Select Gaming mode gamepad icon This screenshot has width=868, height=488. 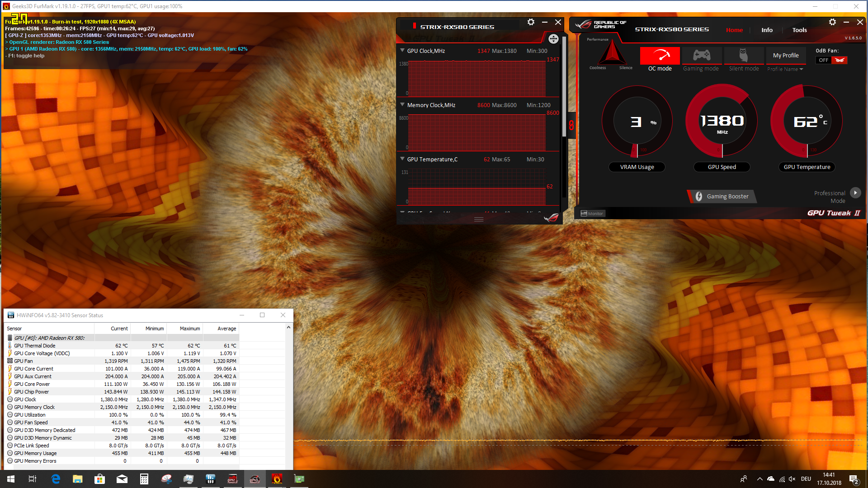(701, 56)
